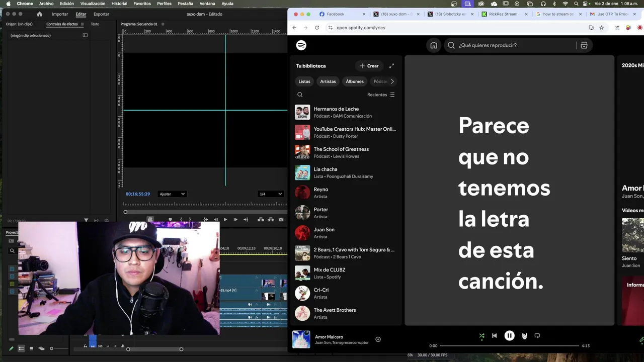Go to Premiere home screen

[x=40, y=14]
